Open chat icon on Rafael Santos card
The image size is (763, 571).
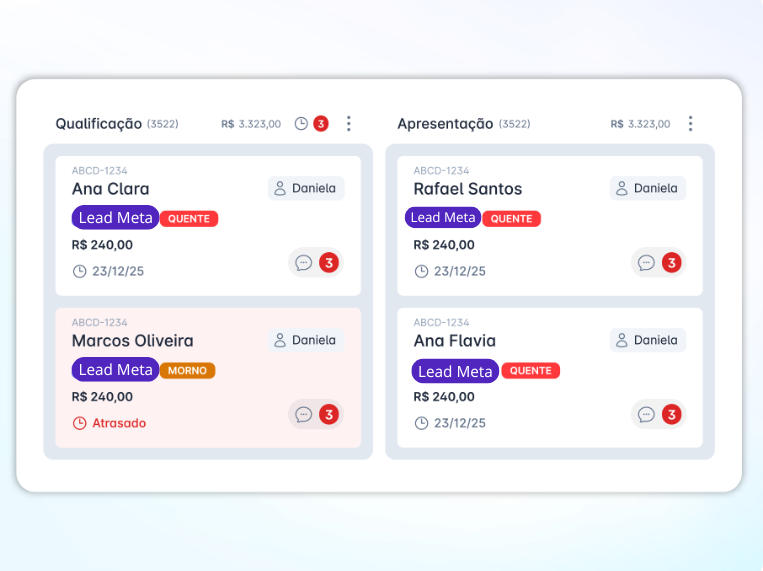(x=646, y=263)
